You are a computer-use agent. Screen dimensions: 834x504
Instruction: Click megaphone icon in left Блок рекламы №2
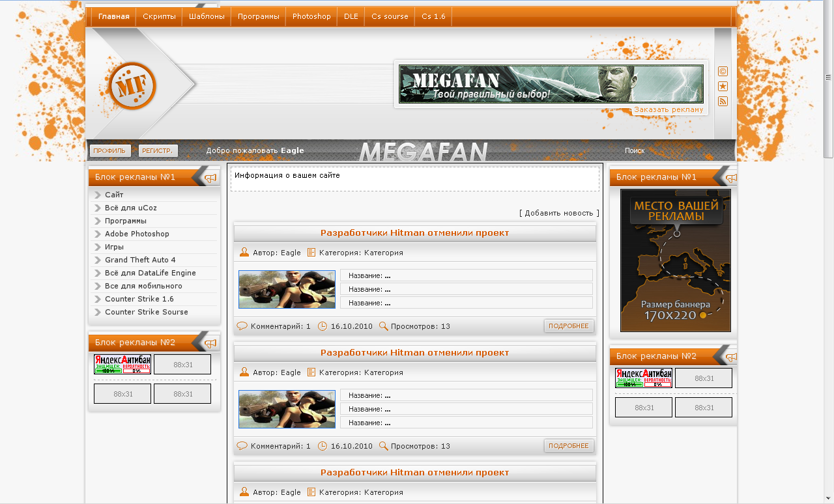pyautogui.click(x=210, y=343)
